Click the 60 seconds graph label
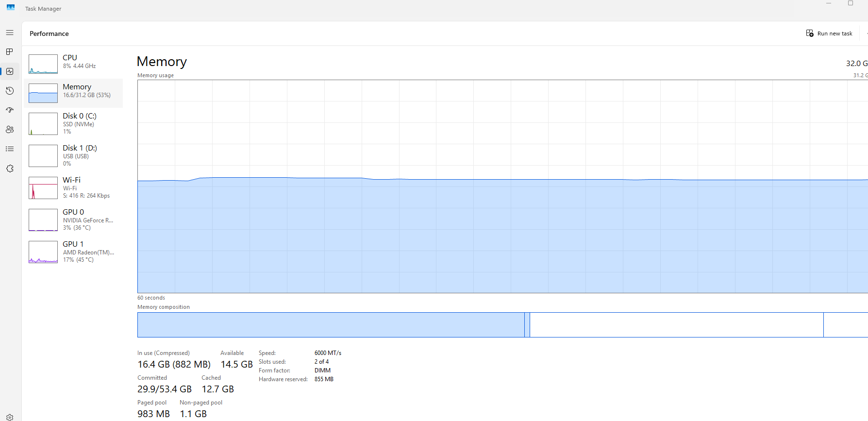 pyautogui.click(x=151, y=298)
